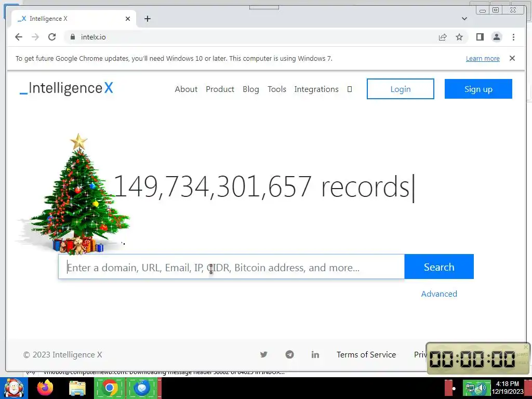Go back with the browser back arrow
The image size is (532, 399).
(x=19, y=37)
